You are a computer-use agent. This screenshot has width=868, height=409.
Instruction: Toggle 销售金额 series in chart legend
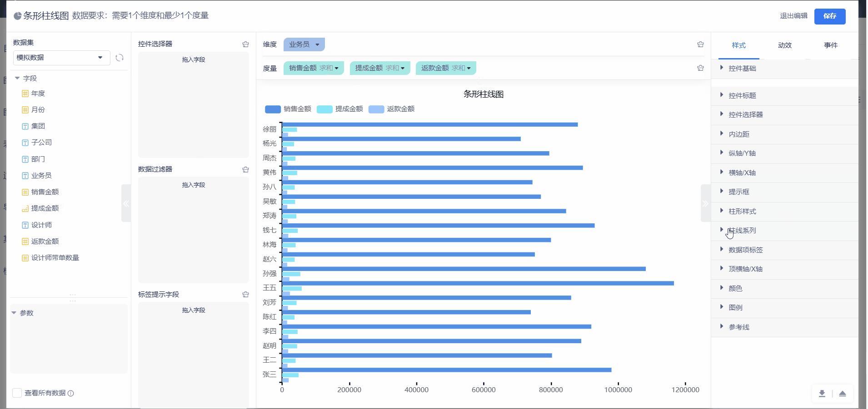click(x=288, y=109)
